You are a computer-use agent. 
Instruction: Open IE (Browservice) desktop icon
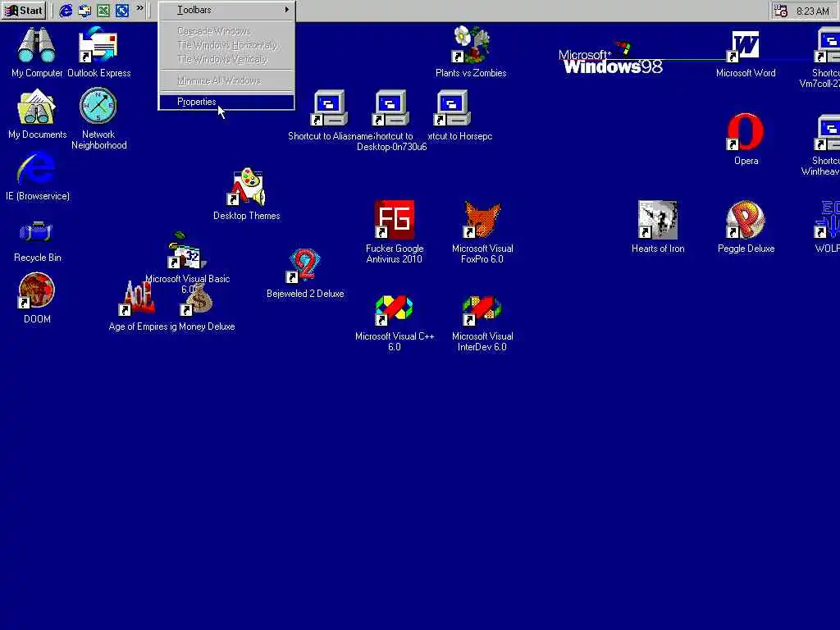point(37,176)
